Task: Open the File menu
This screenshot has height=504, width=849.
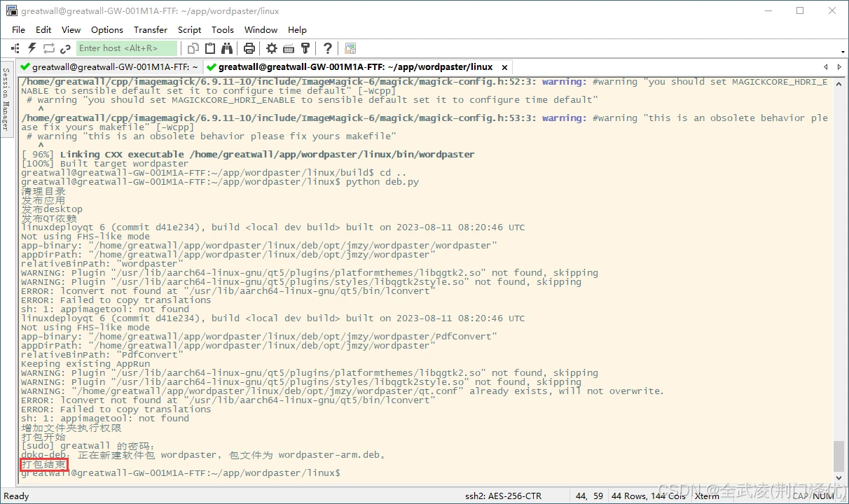Action: 18,29
